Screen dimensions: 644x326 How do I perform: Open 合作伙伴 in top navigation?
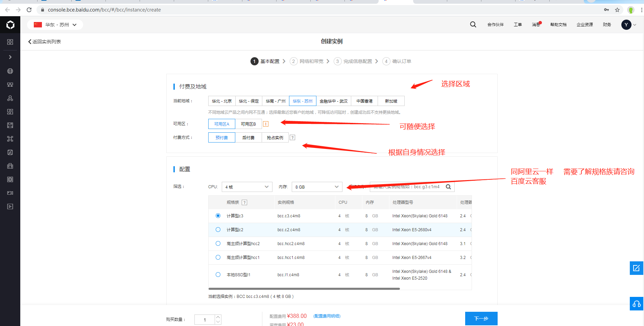coord(496,25)
